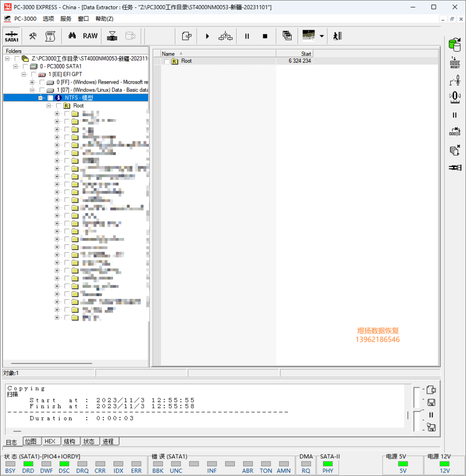Image resolution: width=466 pixels, height=476 pixels.
Task: Switch to the 位图 tab
Action: click(31, 441)
